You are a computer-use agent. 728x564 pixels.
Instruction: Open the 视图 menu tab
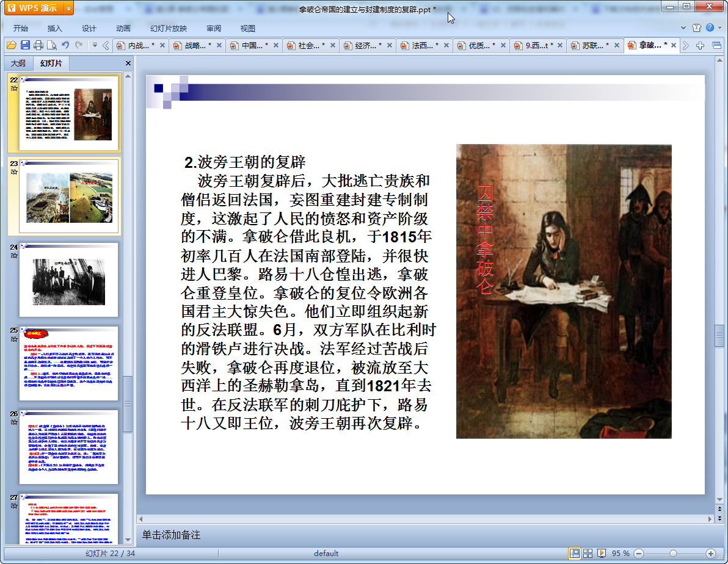248,28
